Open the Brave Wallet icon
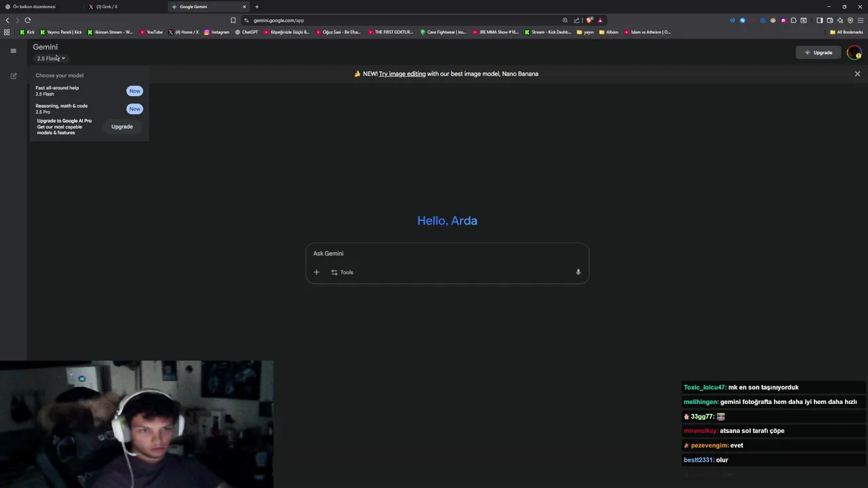This screenshot has width=868, height=488. 829,20
